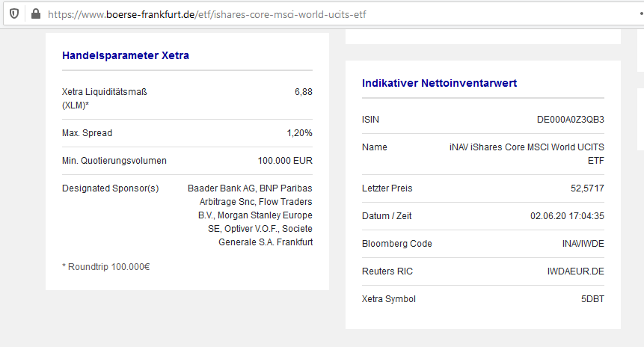Viewport: 644px width, 347px height.
Task: Click the tracking protection shield icon
Action: point(14,14)
